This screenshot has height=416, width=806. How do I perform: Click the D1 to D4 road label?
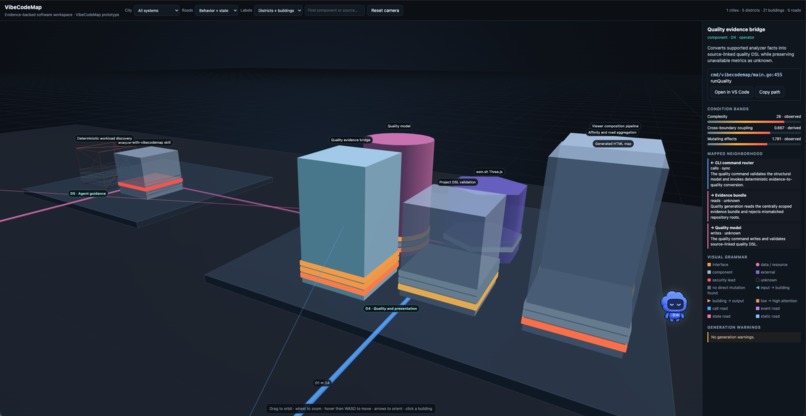pos(322,383)
